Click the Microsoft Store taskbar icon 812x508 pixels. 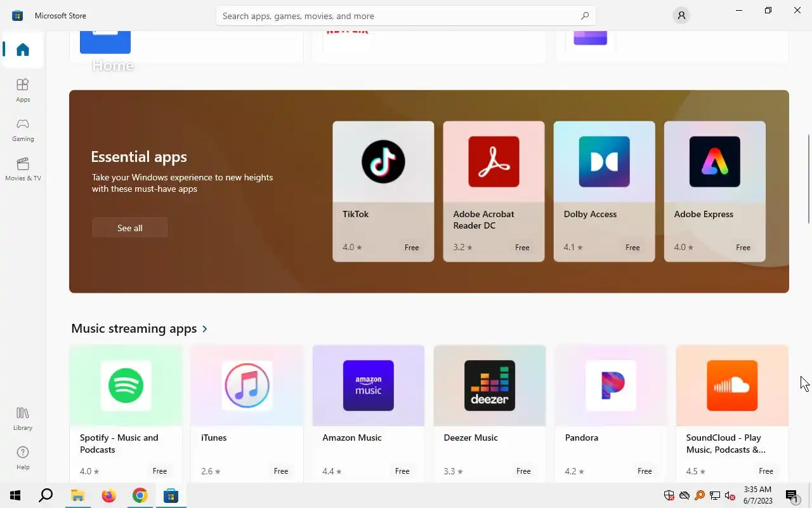[171, 495]
